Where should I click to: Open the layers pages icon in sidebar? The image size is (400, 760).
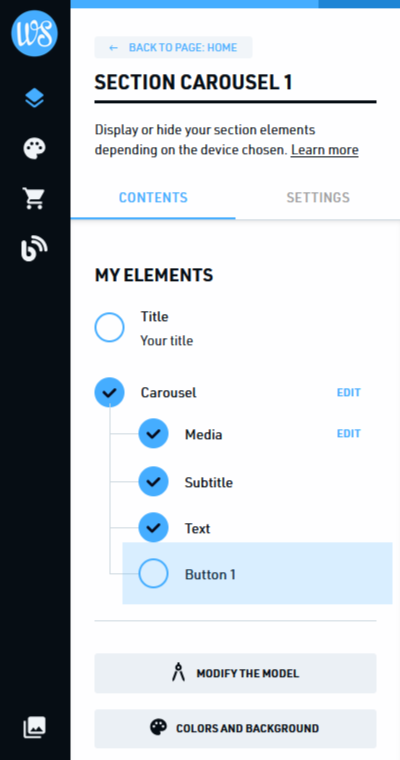[x=34, y=98]
